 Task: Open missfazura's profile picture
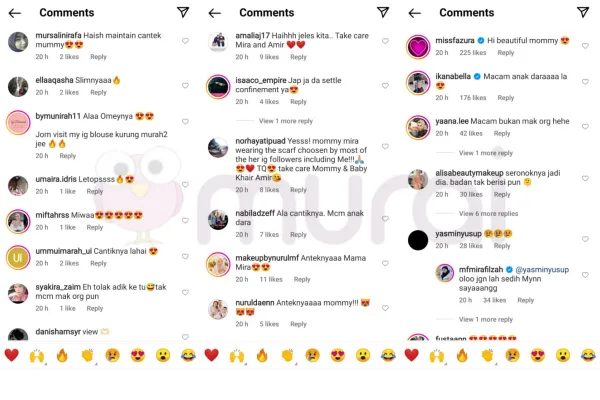418,47
